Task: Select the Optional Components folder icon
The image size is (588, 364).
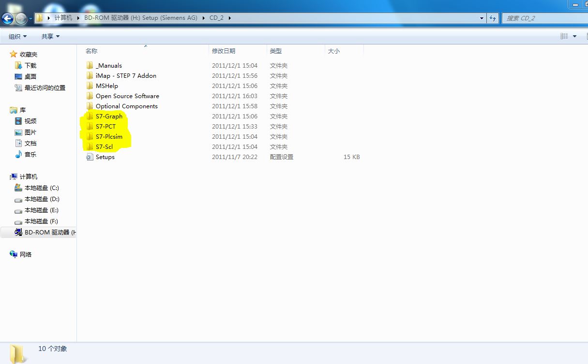Action: [x=90, y=106]
